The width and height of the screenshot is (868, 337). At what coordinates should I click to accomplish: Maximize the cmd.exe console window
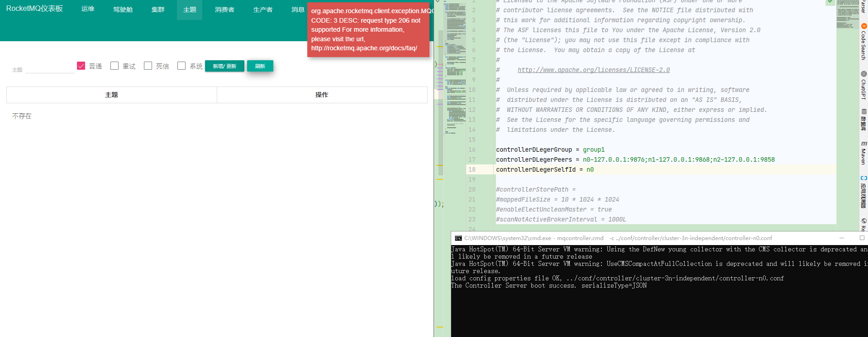(862, 238)
